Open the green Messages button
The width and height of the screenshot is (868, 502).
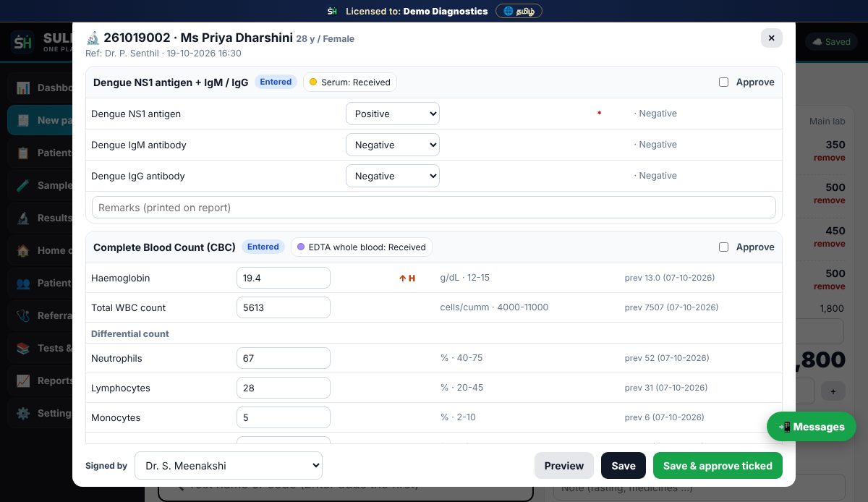pos(812,427)
